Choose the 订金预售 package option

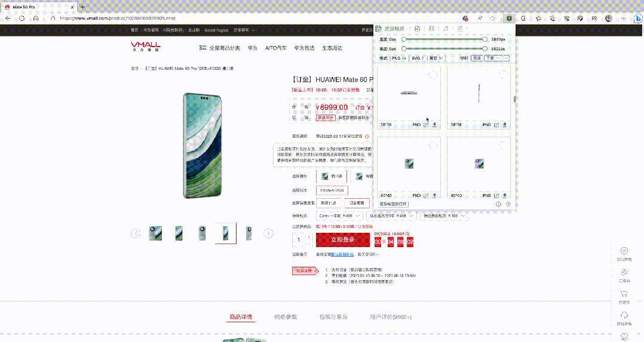[357, 203]
